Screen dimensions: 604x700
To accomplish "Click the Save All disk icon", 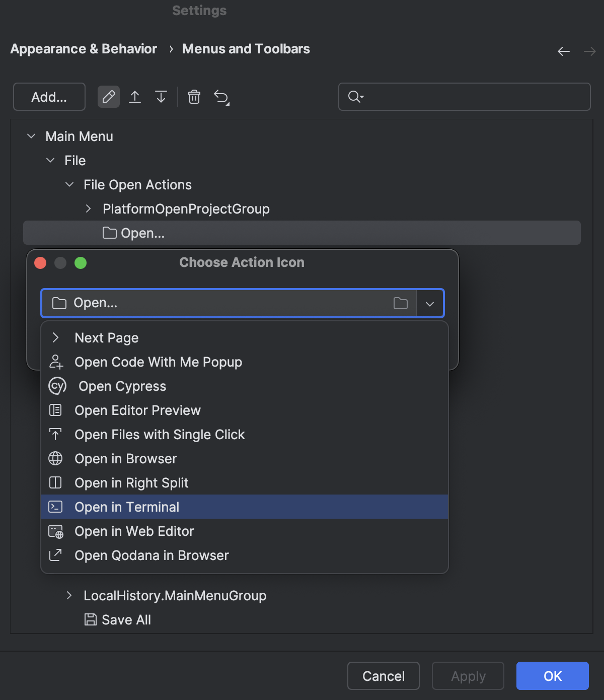I will pos(90,619).
